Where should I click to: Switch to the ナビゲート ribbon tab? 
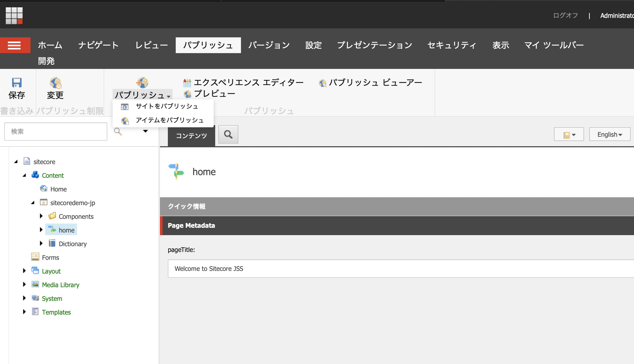(x=99, y=45)
